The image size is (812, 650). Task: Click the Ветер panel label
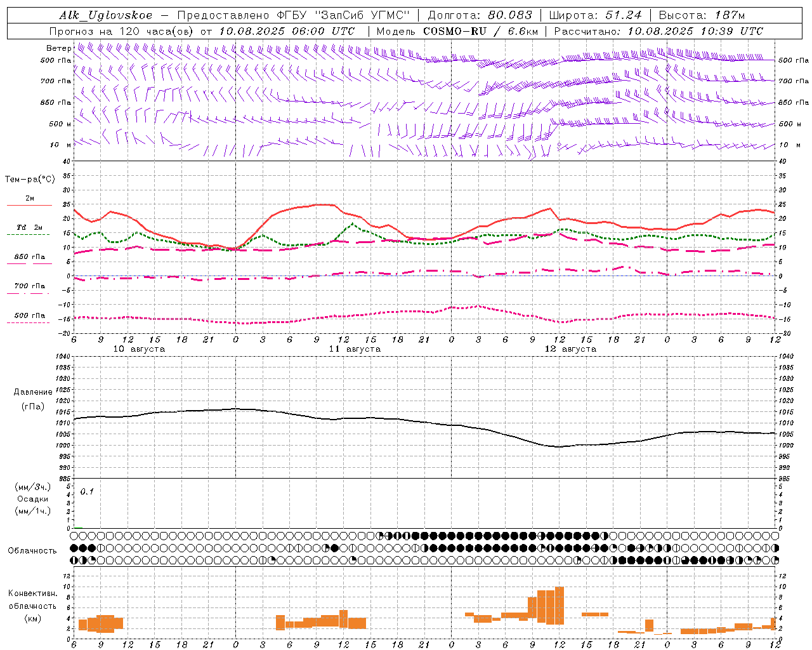[x=58, y=48]
